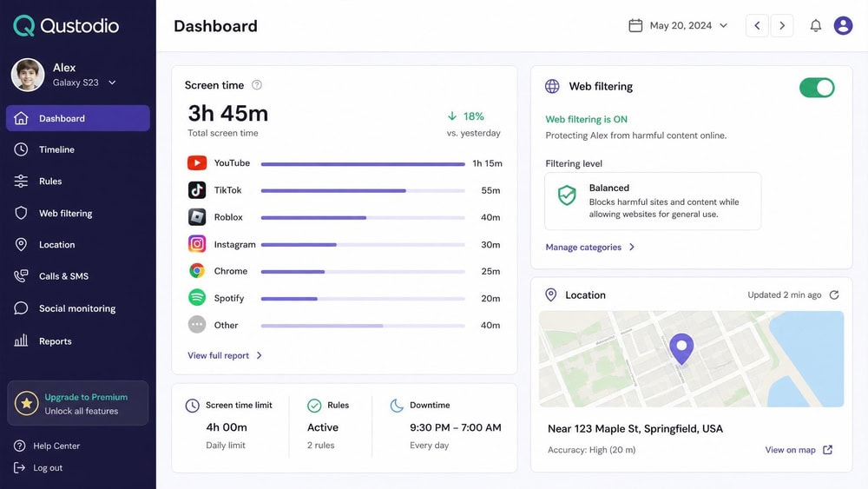The width and height of the screenshot is (868, 489).
Task: Click the YouTube usage bar
Action: (363, 164)
